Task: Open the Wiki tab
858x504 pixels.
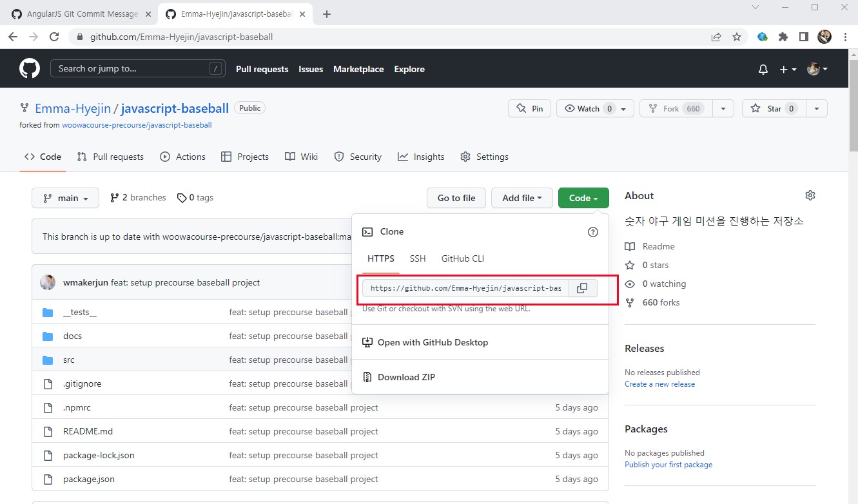Action: (302, 157)
